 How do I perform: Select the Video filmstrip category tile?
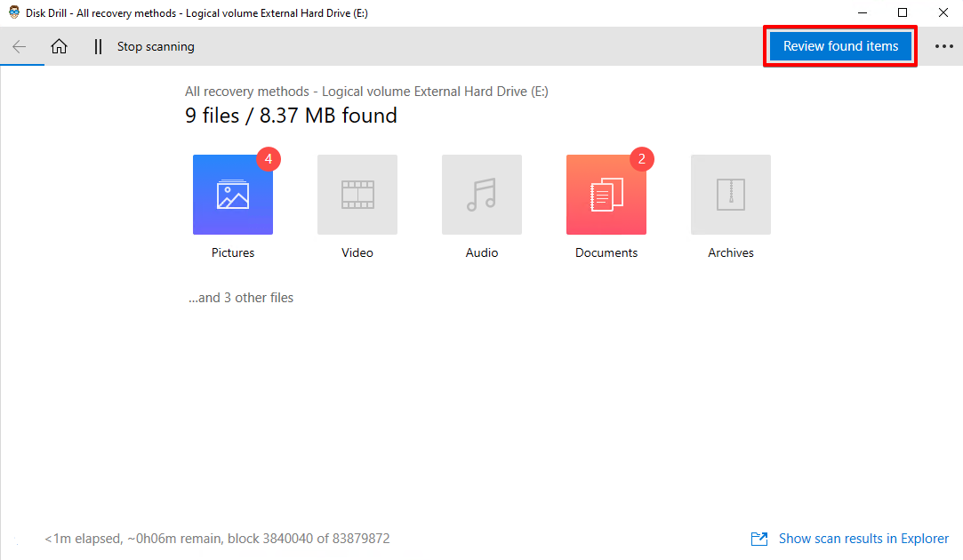pyautogui.click(x=357, y=195)
